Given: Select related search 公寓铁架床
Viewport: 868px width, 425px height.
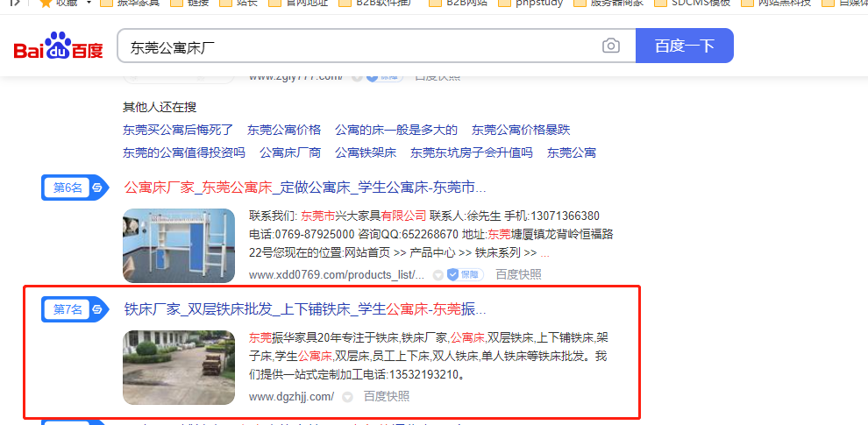Looking at the screenshot, I should coord(366,152).
